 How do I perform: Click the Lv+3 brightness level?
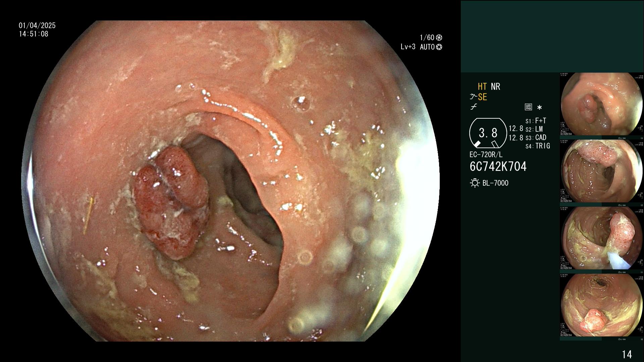[x=408, y=47]
